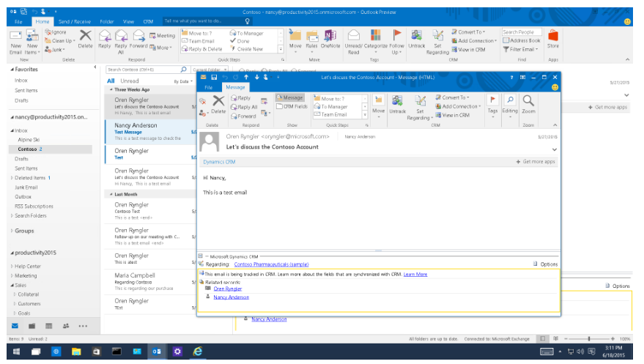Image resolution: width=644 pixels, height=364 pixels.
Task: Open the File tab in message window
Action: tap(208, 87)
